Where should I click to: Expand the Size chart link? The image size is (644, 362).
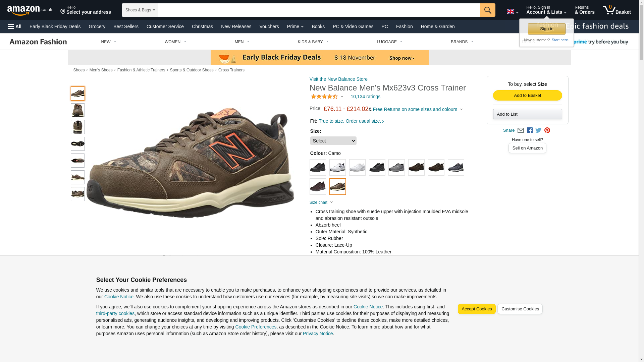321,202
